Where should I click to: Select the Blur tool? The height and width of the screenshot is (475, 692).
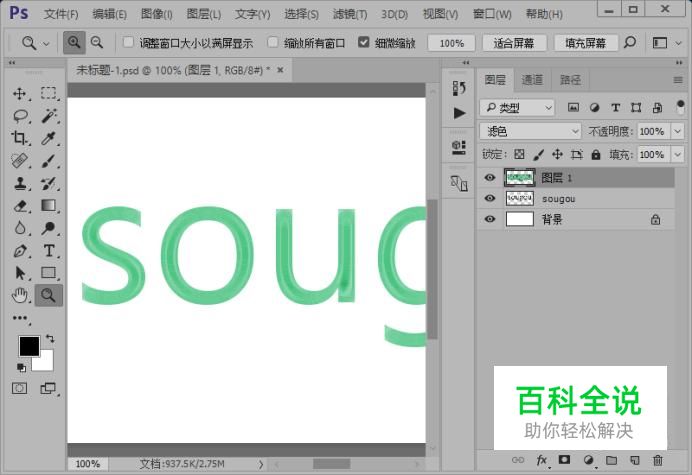(x=19, y=228)
